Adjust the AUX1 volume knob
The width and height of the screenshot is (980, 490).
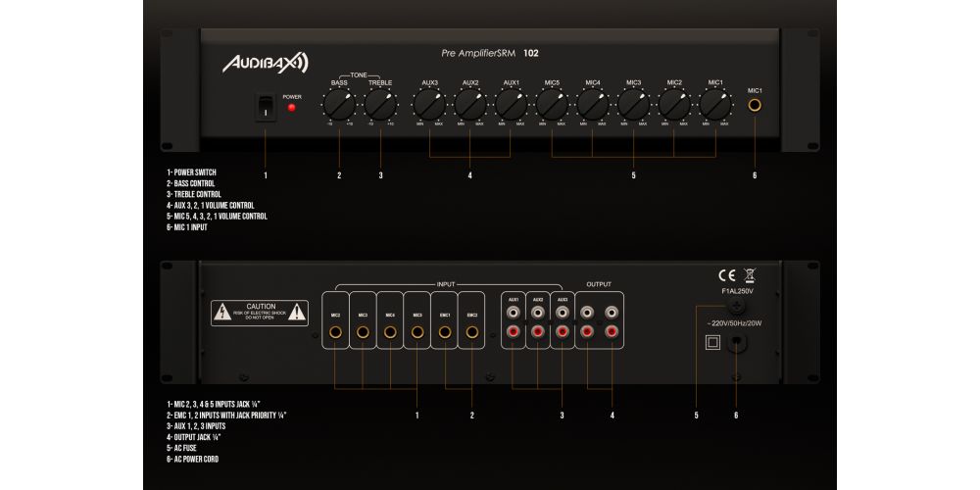point(512,105)
